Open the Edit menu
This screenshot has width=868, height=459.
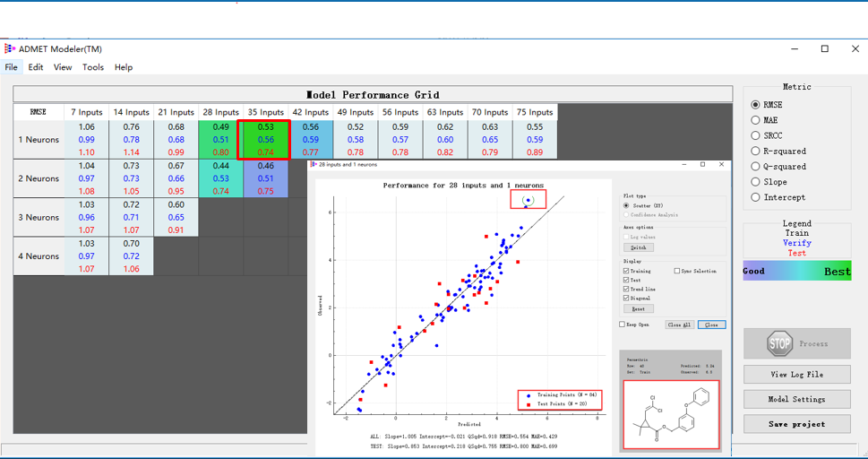(x=36, y=67)
